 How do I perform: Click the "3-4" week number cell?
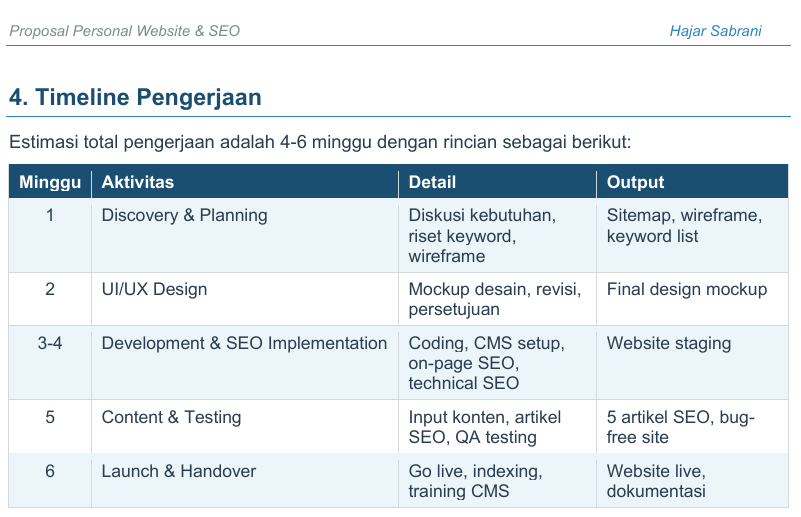50,343
